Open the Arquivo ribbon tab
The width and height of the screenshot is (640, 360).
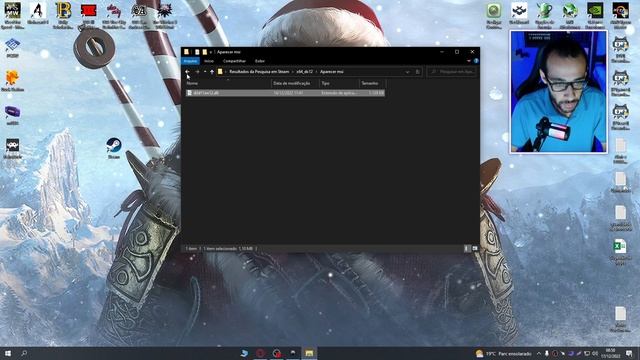190,61
